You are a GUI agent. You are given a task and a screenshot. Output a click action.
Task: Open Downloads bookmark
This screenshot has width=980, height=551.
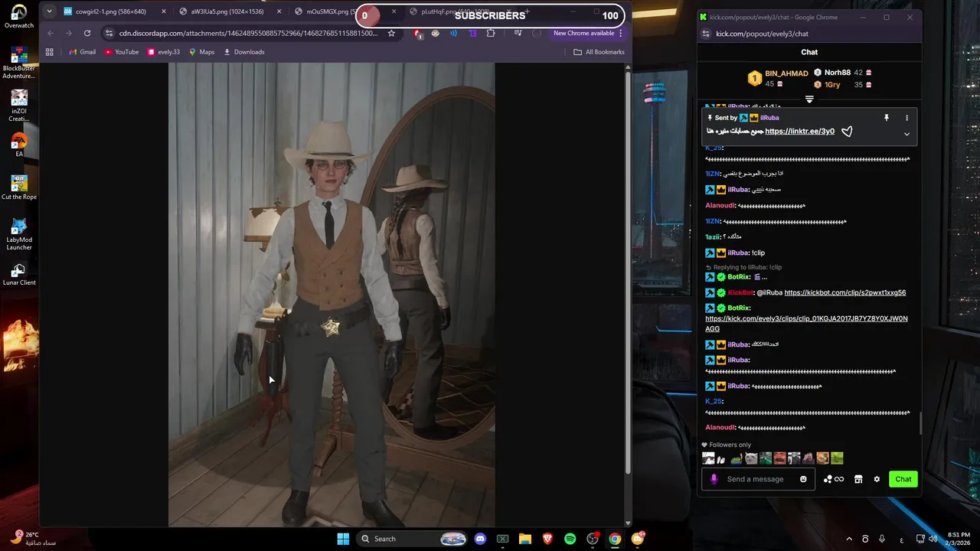pyautogui.click(x=244, y=52)
